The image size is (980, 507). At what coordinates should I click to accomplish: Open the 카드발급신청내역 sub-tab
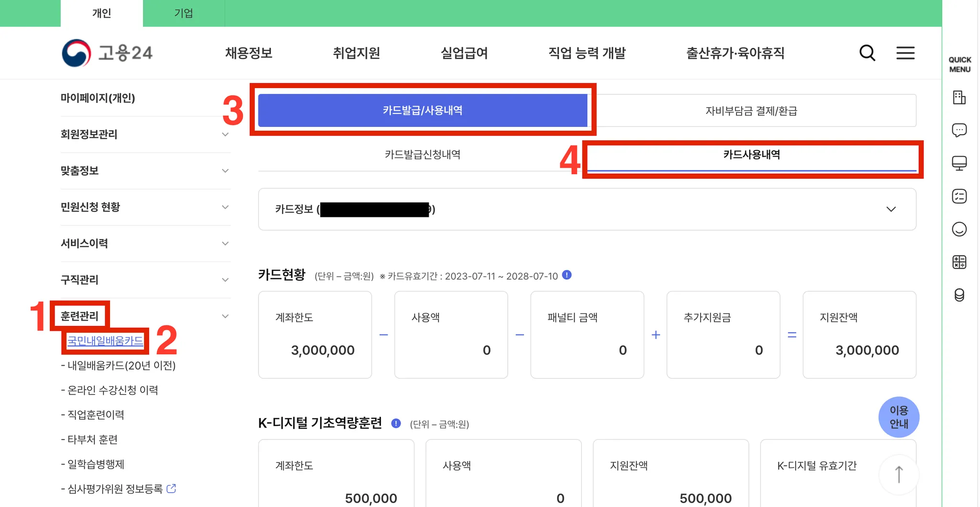coord(422,155)
